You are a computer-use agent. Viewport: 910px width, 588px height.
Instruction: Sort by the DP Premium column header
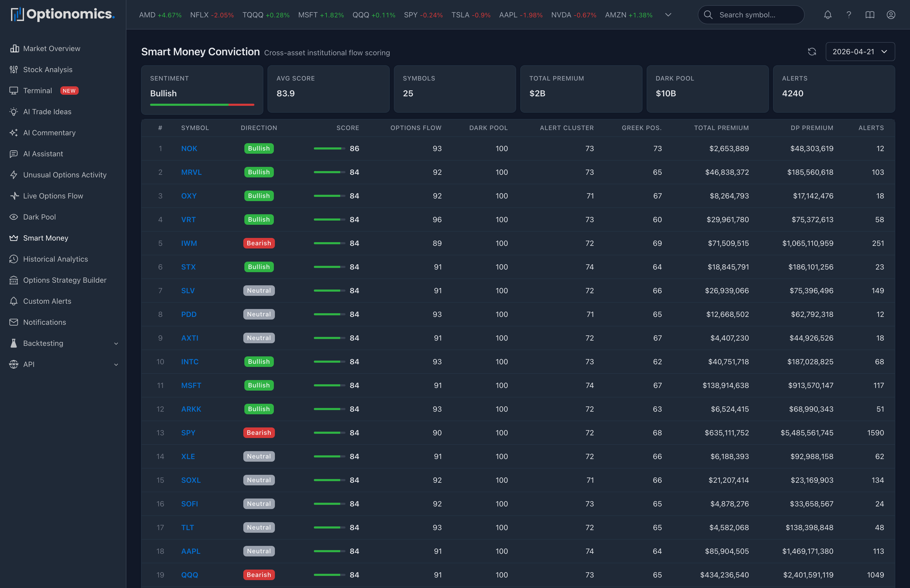[812, 128]
